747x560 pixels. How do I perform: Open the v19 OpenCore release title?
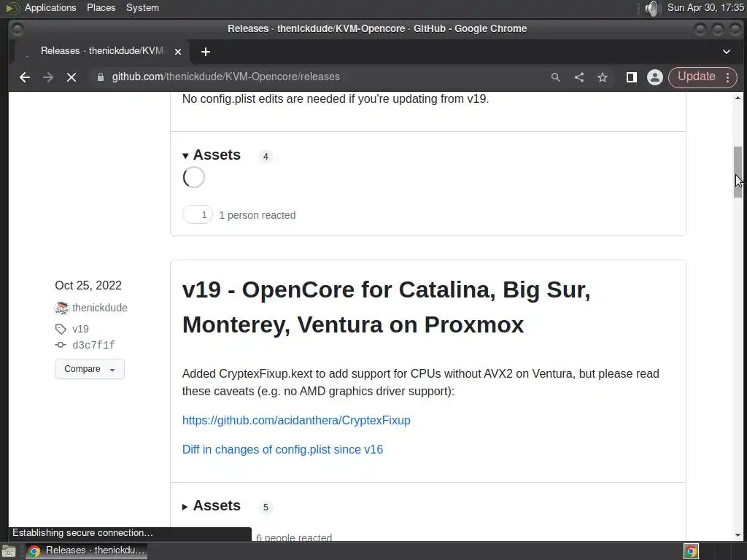tap(386, 307)
